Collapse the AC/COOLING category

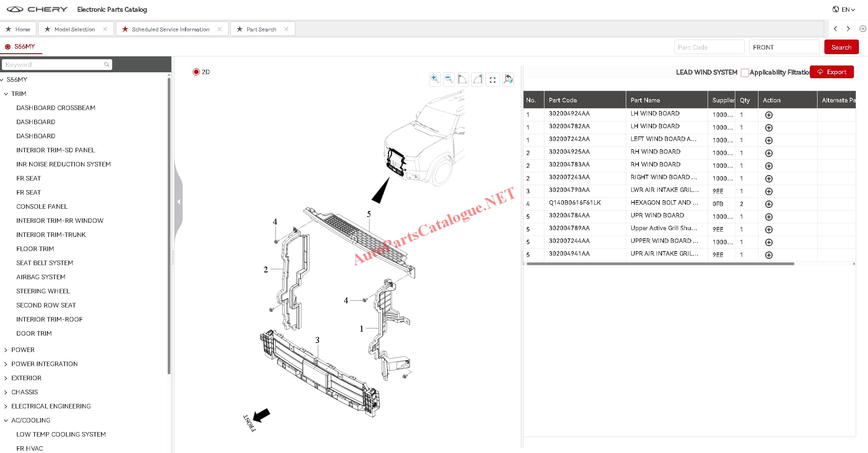(x=6, y=420)
